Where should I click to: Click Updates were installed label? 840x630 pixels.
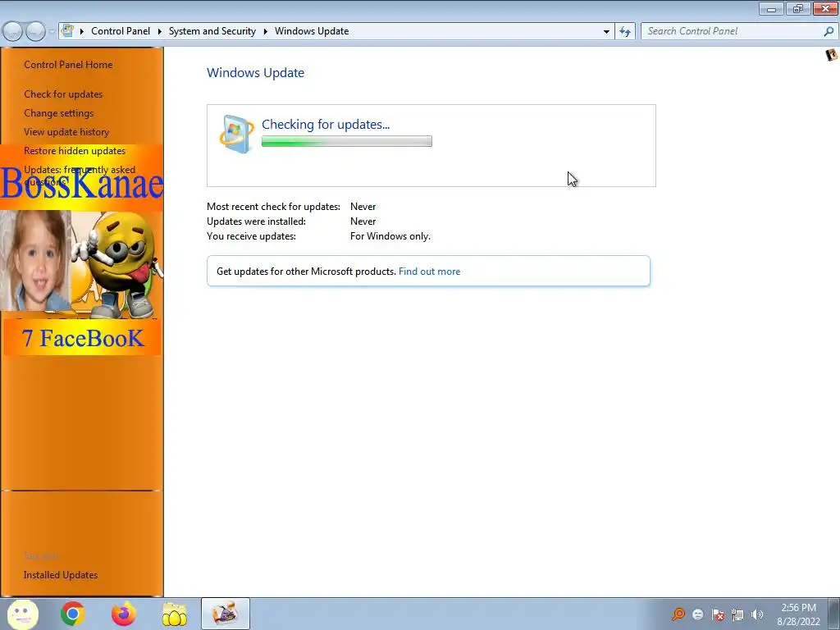(256, 221)
